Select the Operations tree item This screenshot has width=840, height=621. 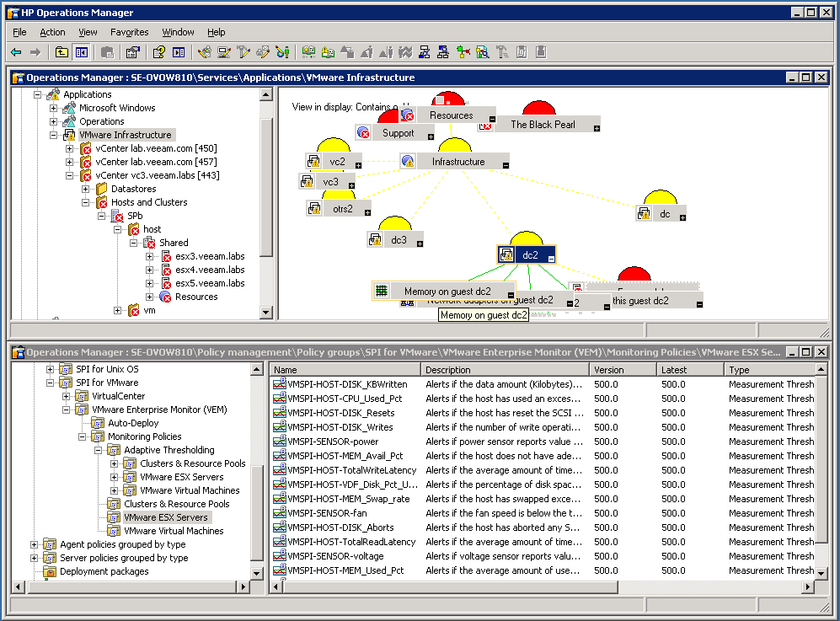click(x=101, y=121)
